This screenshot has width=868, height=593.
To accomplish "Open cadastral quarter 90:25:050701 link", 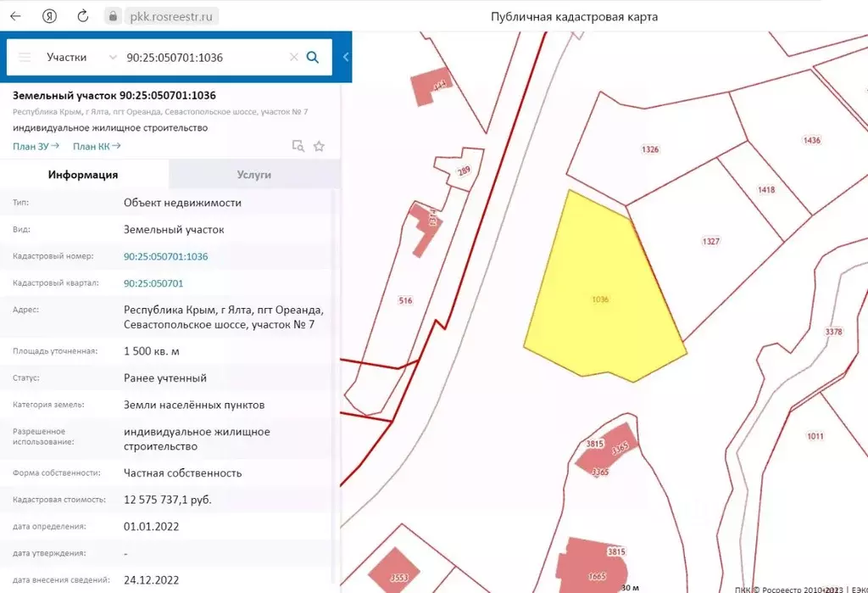I will (153, 283).
